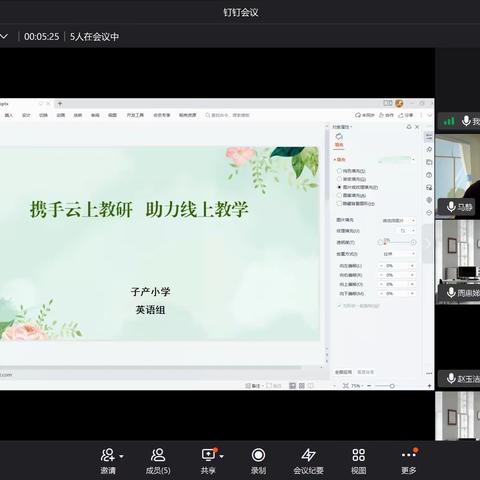Open the 切换 ribbon tab in WPS
The width and height of the screenshot is (480, 480).
[43, 115]
